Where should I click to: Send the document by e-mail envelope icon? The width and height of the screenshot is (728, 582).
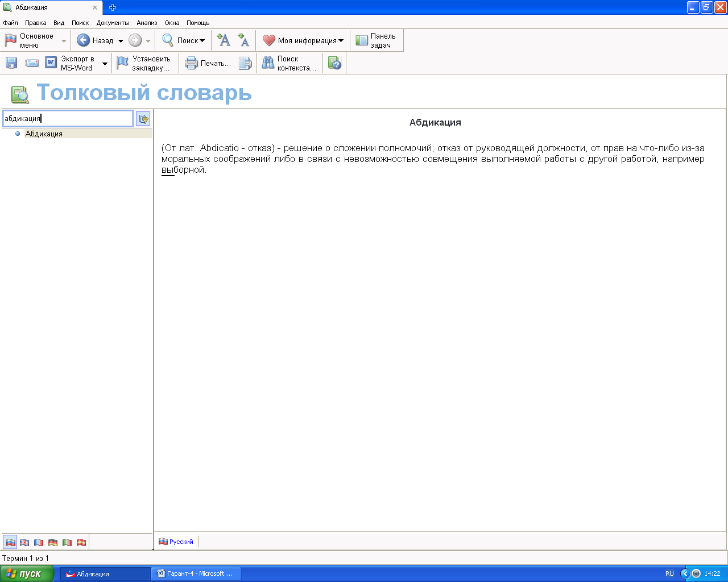tap(32, 63)
